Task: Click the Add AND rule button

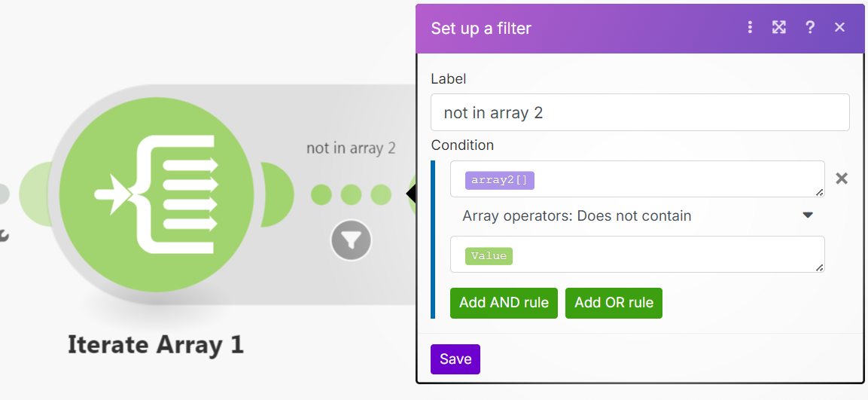Action: click(504, 303)
